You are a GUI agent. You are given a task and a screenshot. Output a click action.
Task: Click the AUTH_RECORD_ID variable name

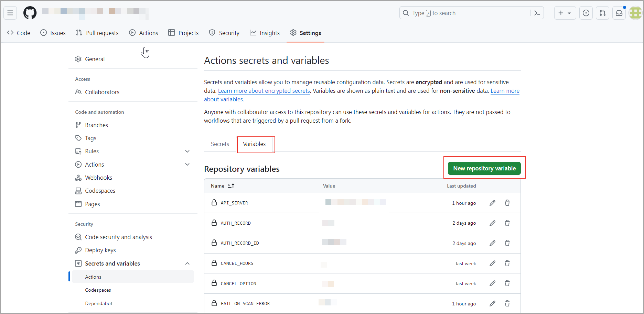240,243
